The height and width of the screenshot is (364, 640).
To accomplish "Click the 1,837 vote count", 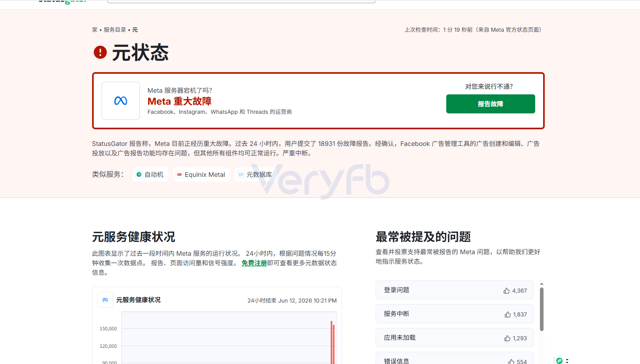I will click(x=520, y=314).
